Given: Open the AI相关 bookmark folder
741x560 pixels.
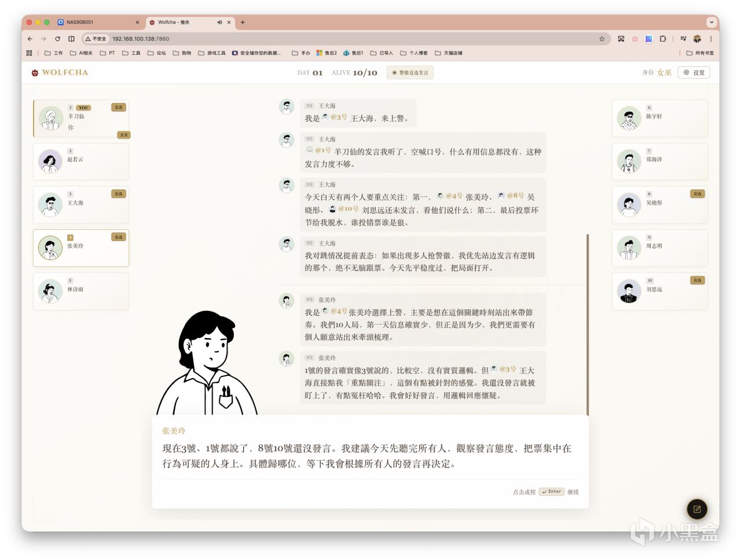Looking at the screenshot, I should pos(81,53).
